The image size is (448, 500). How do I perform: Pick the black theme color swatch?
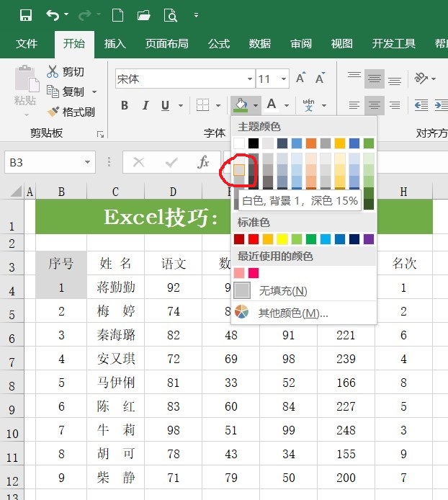[x=254, y=143]
